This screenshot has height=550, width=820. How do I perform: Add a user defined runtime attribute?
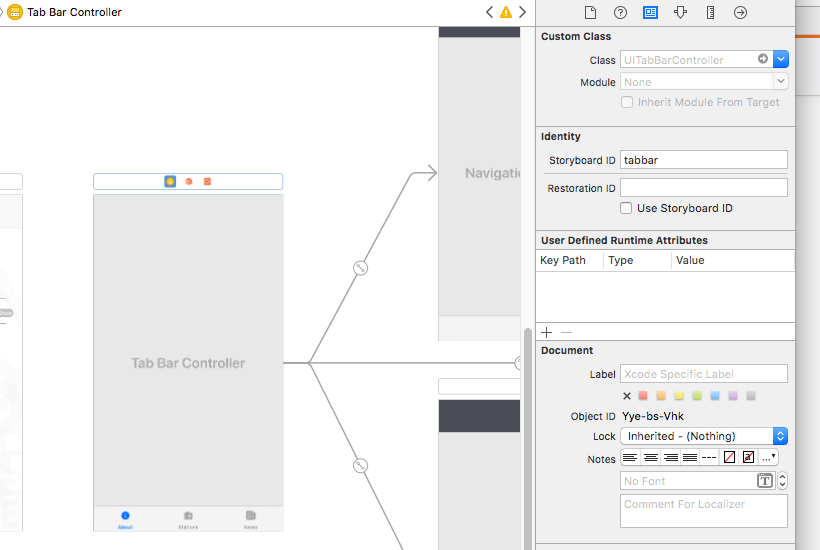(546, 332)
